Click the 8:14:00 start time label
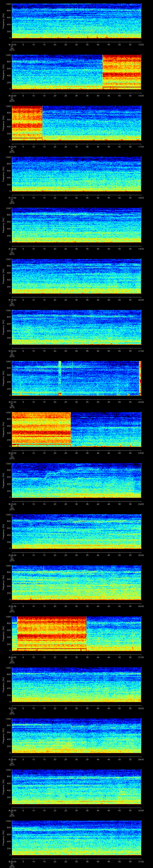 [x=12, y=44]
